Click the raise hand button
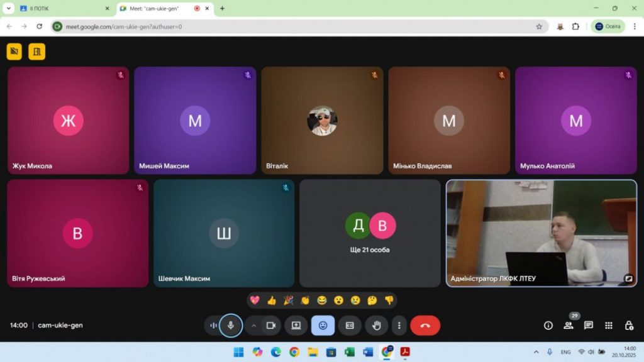Image resolution: width=644 pixels, height=362 pixels. [377, 326]
